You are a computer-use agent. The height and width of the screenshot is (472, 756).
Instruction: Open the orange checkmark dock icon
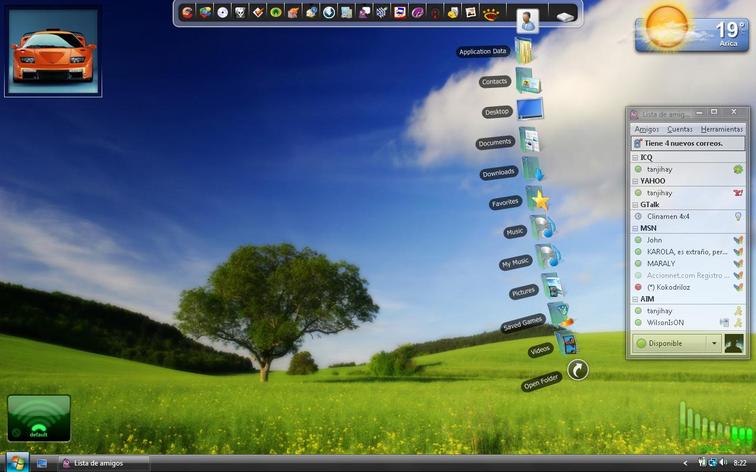click(x=258, y=13)
